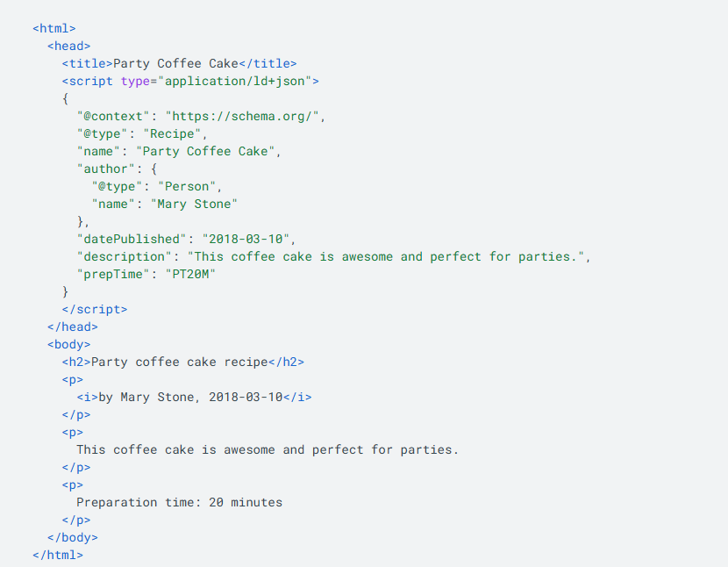Click the "datePublished" key

point(132,239)
